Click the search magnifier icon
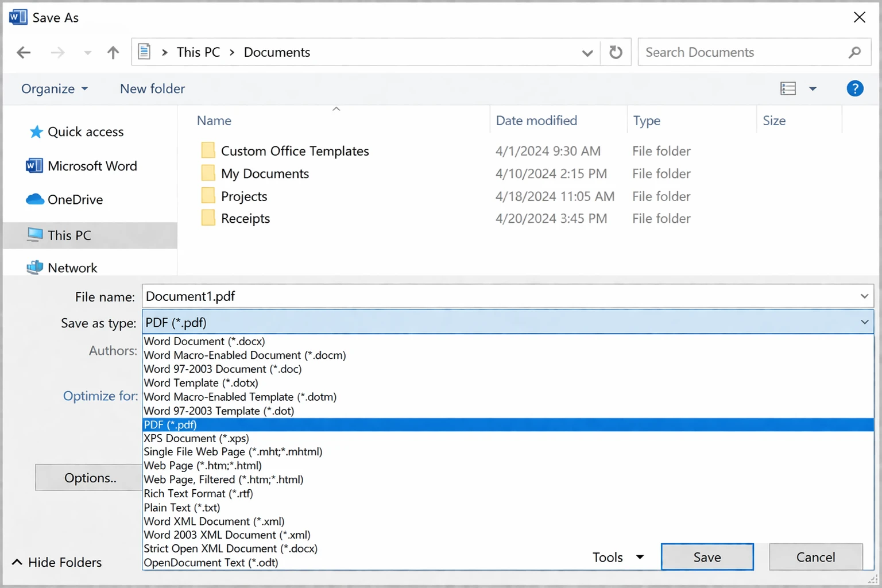Screen dimensions: 882x588 (854, 52)
